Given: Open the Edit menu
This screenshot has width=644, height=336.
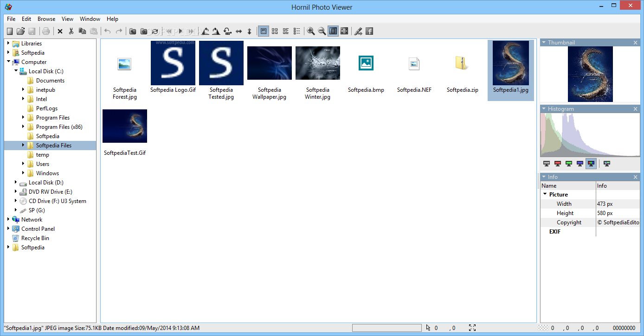Looking at the screenshot, I should pyautogui.click(x=26, y=19).
